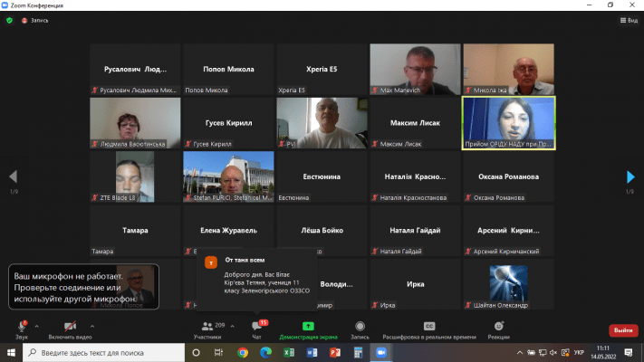
Task: Open Excel from the taskbar
Action: point(289,353)
